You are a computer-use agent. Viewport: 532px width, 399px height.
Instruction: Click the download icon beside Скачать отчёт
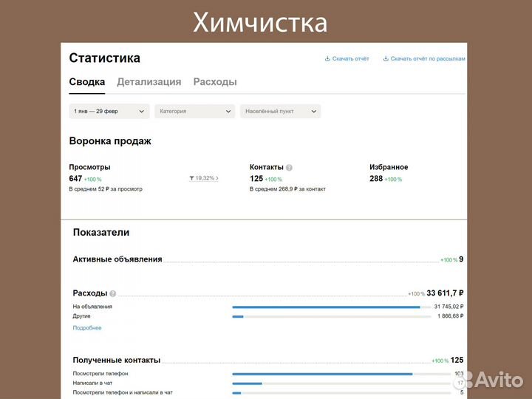pyautogui.click(x=327, y=58)
